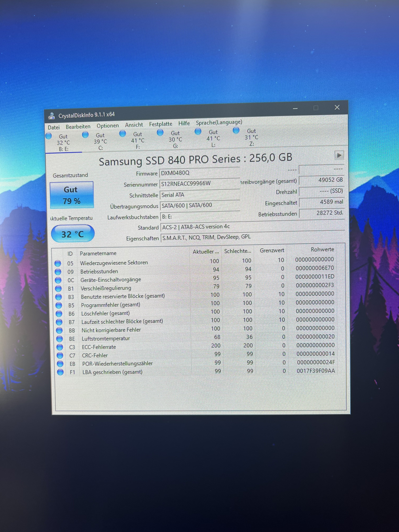
Task: Open the Sprache(Language) menu
Action: tap(219, 122)
